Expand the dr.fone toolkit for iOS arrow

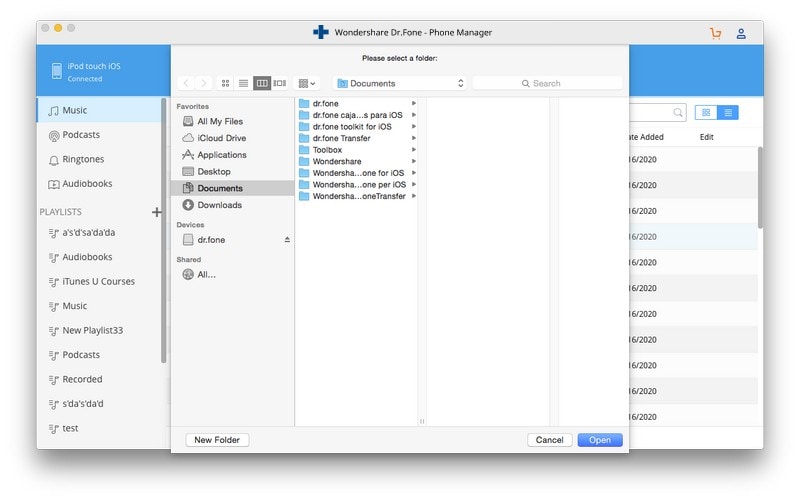click(414, 127)
